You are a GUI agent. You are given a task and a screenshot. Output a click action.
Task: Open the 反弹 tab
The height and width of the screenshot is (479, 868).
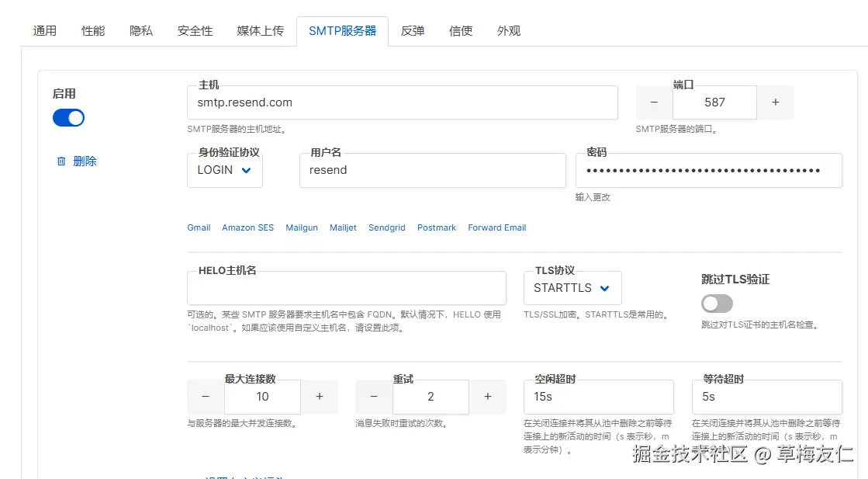pyautogui.click(x=413, y=31)
